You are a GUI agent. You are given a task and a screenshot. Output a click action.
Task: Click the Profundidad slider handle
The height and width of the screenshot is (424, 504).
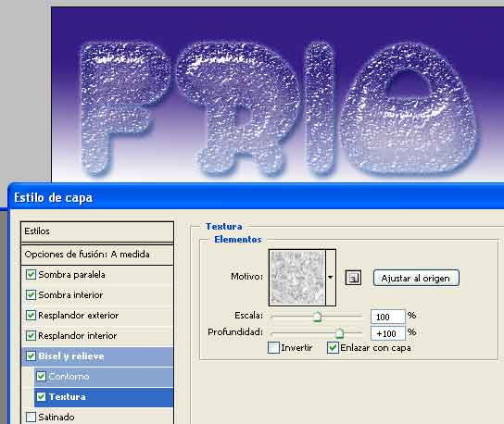click(x=339, y=333)
